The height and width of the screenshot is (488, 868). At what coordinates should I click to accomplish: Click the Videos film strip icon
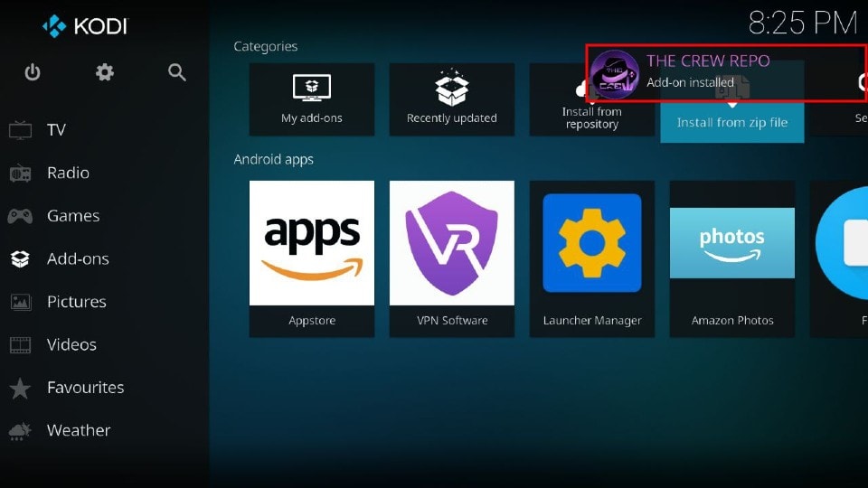21,344
